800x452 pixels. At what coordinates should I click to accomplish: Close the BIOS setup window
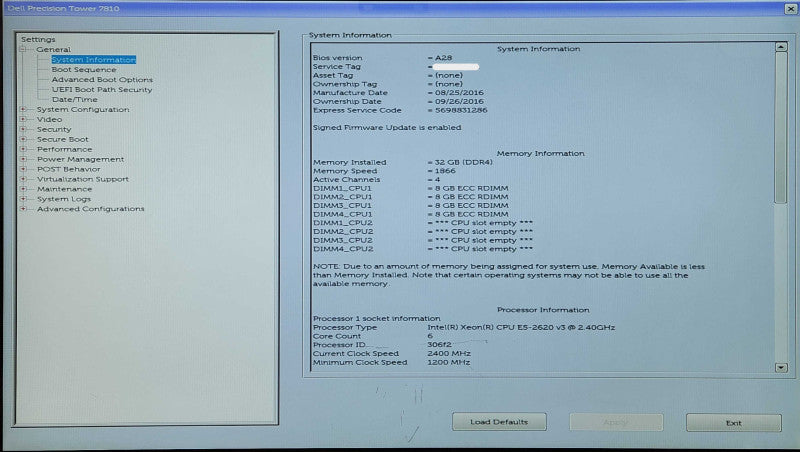pyautogui.click(x=790, y=8)
